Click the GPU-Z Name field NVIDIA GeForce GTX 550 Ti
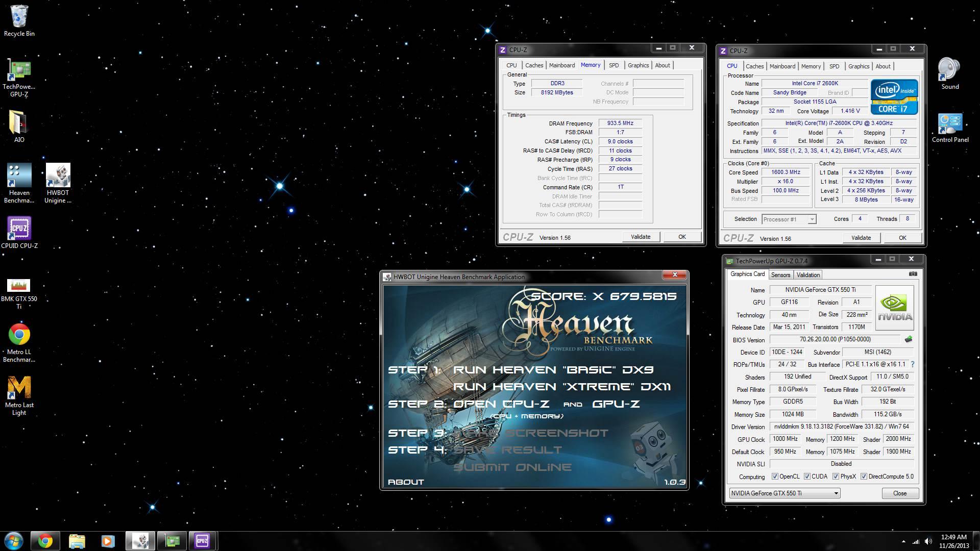This screenshot has width=980, height=551. pyautogui.click(x=820, y=290)
